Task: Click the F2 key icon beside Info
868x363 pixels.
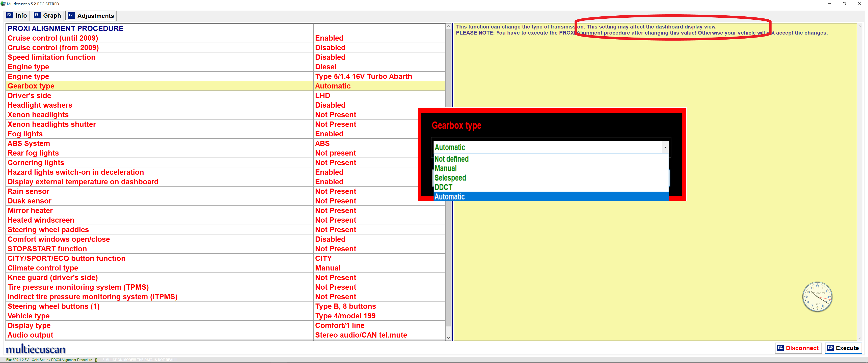Action: click(x=9, y=15)
